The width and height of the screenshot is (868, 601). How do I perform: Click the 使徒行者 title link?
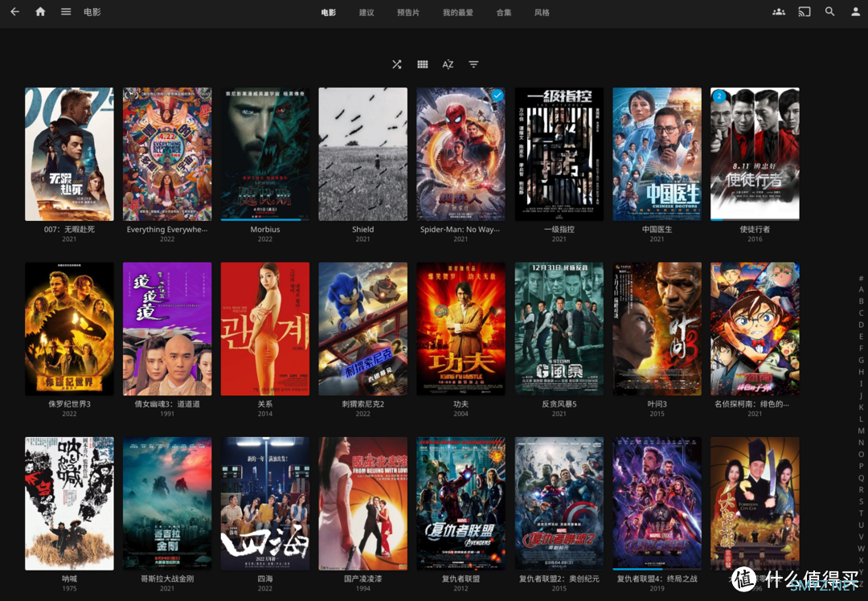tap(755, 229)
